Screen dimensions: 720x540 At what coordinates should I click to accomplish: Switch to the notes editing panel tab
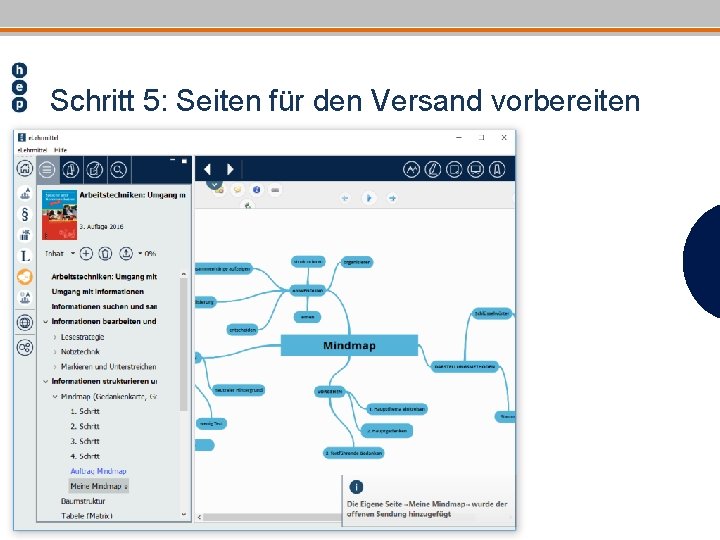click(x=95, y=169)
